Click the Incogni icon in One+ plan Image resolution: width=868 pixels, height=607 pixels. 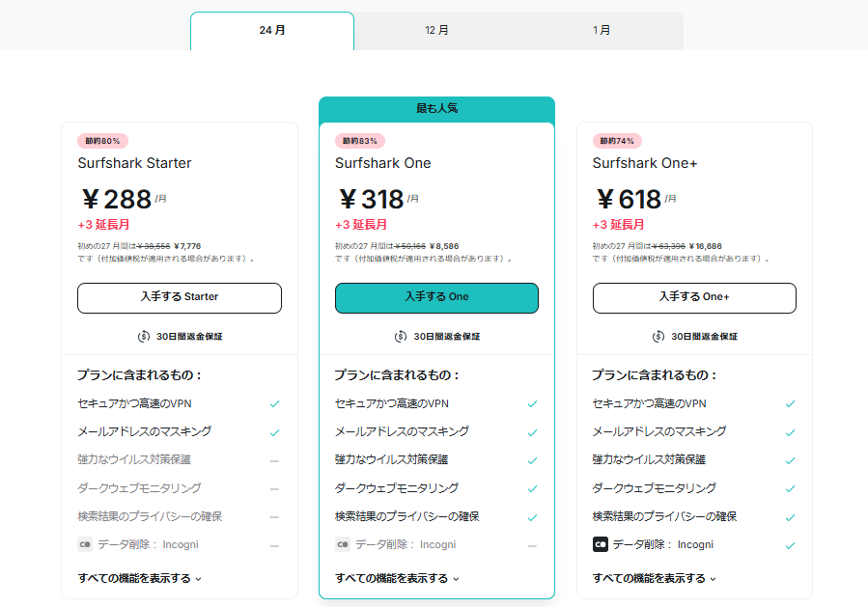point(601,544)
